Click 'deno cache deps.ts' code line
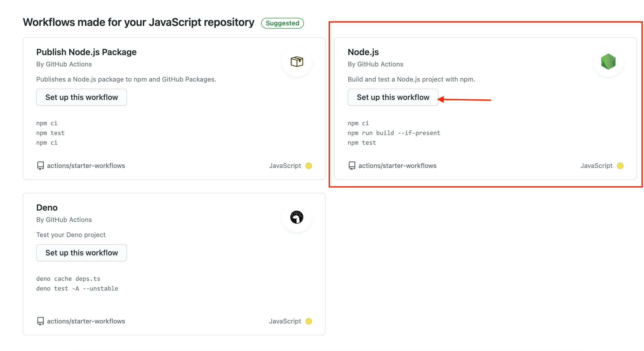 68,279
